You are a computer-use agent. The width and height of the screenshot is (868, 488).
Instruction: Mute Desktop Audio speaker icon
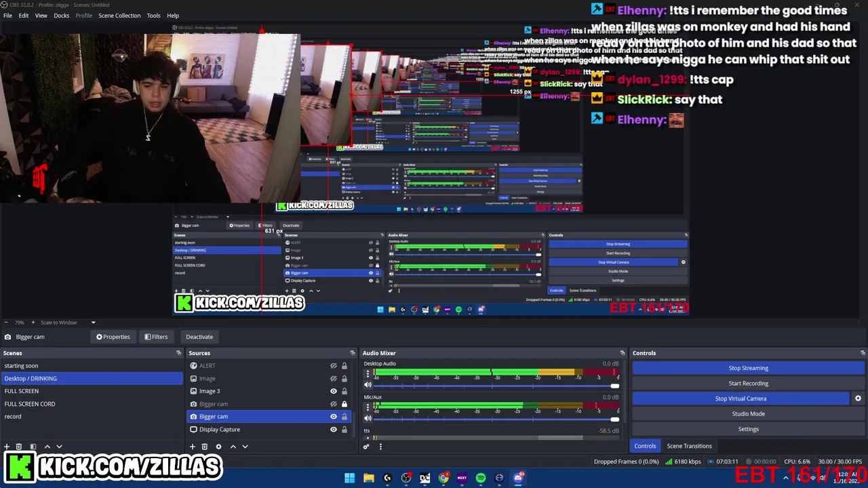coord(368,385)
